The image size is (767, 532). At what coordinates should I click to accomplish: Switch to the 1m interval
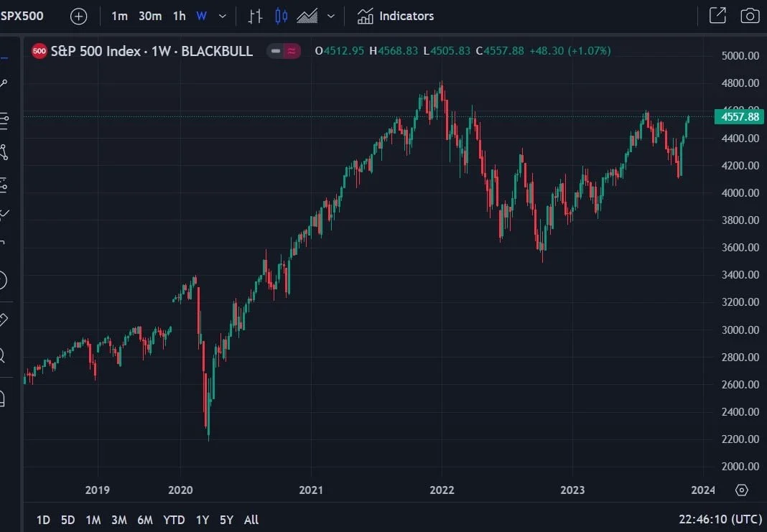click(x=119, y=16)
